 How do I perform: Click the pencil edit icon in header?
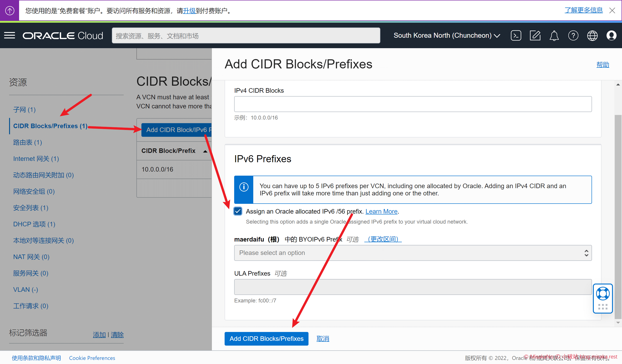535,35
